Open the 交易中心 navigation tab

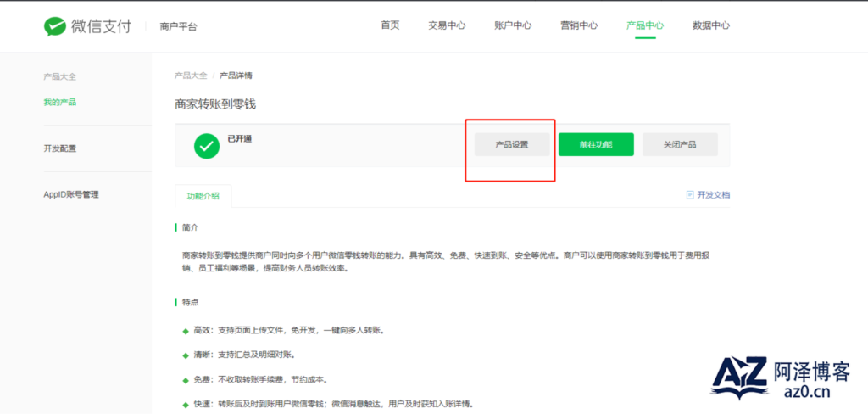[447, 25]
